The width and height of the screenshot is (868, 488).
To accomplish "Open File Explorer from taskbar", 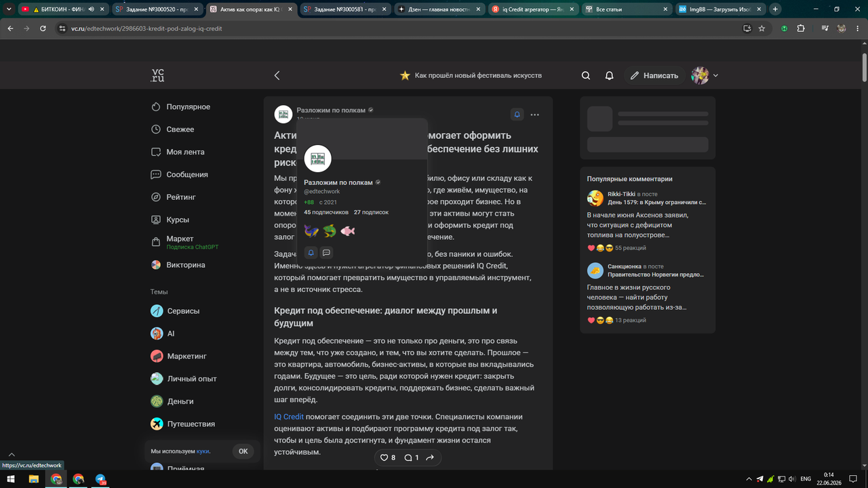I will tap(34, 479).
